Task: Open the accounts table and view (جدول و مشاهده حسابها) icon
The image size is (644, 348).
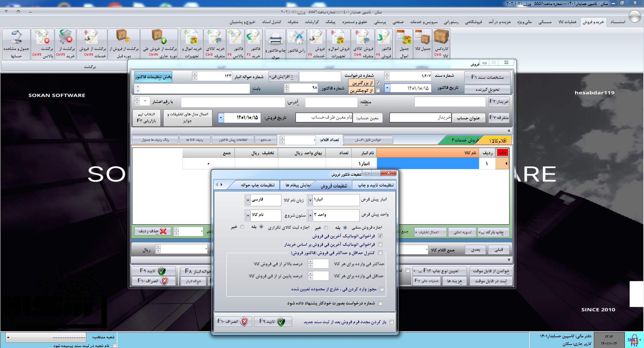Action: (x=16, y=44)
